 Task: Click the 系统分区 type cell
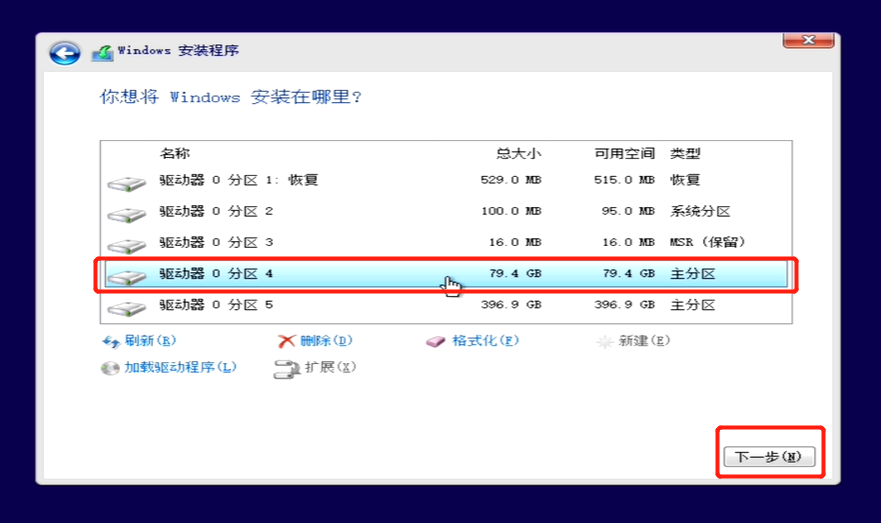(x=700, y=211)
